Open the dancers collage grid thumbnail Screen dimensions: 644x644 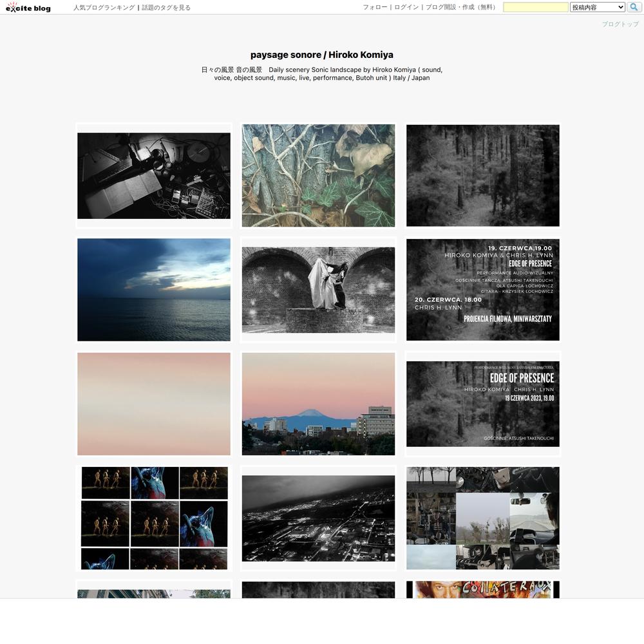tap(154, 518)
